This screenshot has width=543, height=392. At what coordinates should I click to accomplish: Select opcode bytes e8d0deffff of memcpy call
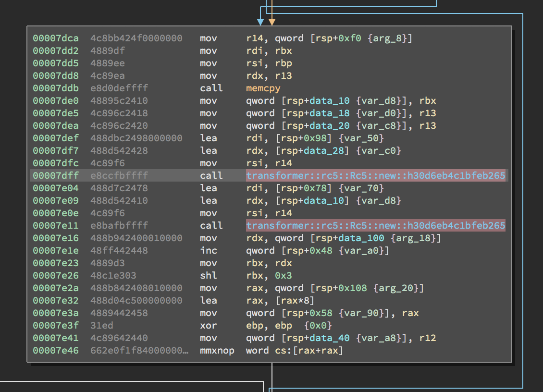pyautogui.click(x=119, y=88)
